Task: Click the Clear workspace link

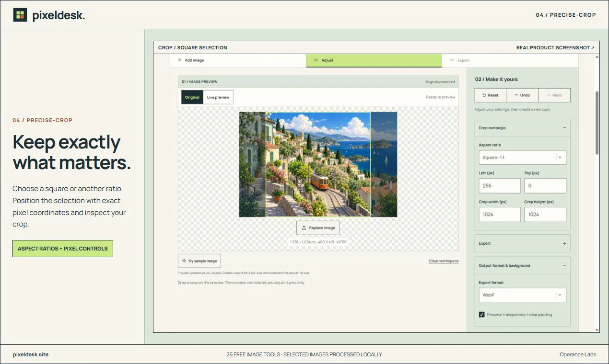Action: (x=444, y=261)
